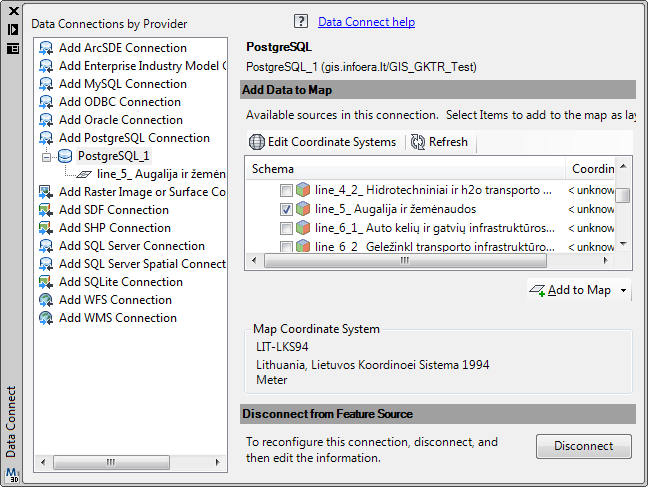Click the Add to Map button
This screenshot has height=487, width=648.
pyautogui.click(x=571, y=290)
